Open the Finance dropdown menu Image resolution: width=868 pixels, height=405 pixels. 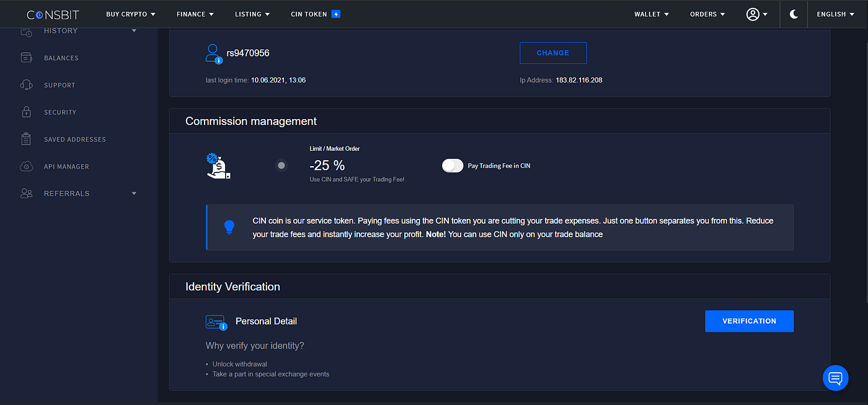click(x=195, y=14)
